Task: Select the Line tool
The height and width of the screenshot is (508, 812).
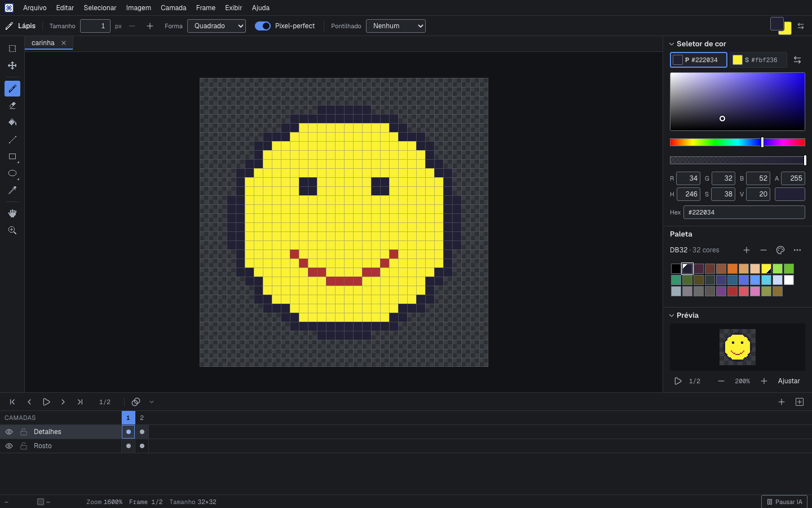Action: click(12, 139)
